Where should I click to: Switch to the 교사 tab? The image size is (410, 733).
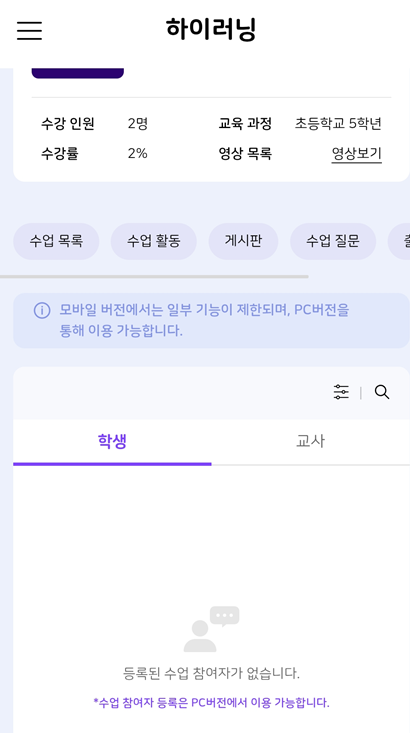310,441
